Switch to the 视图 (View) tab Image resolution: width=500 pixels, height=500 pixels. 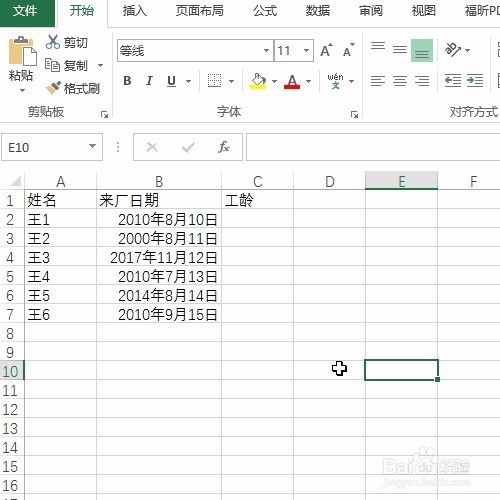pos(424,11)
